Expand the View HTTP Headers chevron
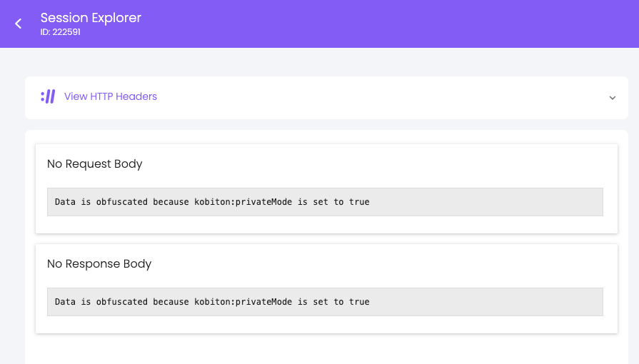 coord(612,98)
